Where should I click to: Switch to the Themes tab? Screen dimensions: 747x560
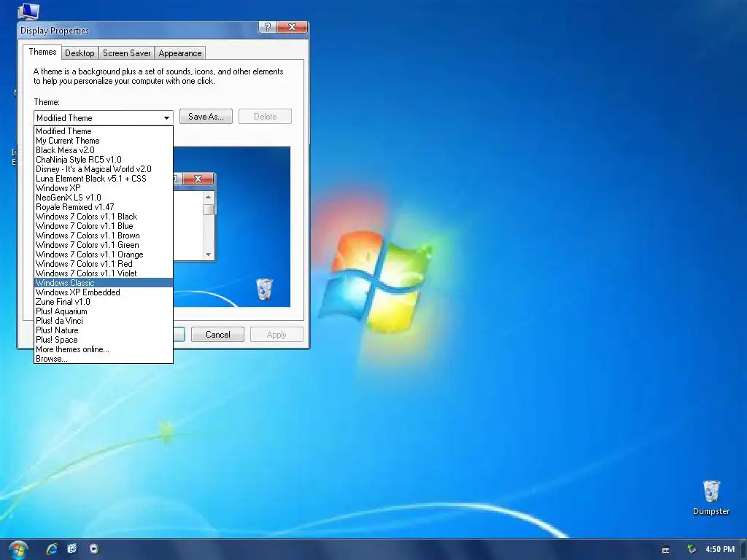tap(42, 52)
